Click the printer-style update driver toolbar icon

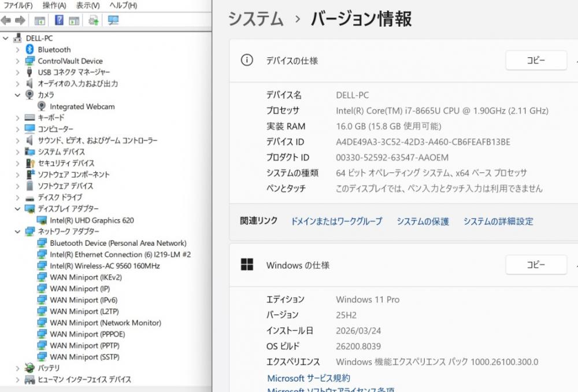(94, 20)
